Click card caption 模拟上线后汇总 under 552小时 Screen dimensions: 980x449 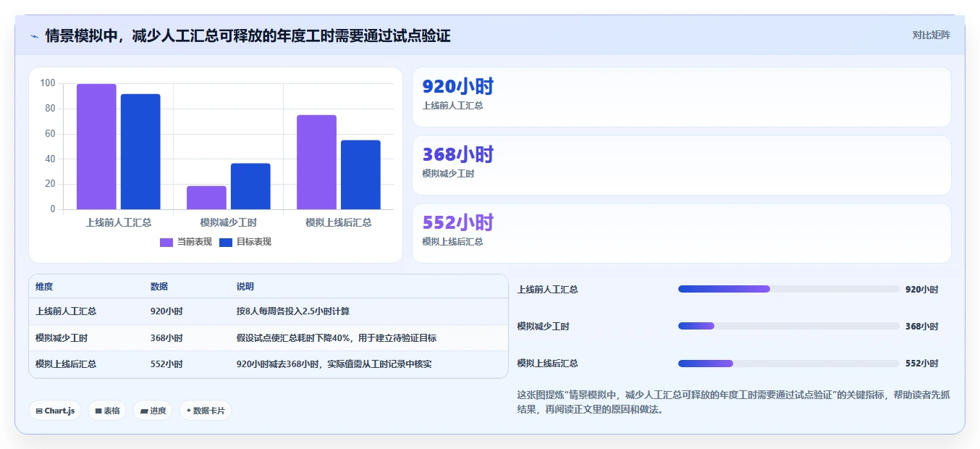tap(452, 242)
